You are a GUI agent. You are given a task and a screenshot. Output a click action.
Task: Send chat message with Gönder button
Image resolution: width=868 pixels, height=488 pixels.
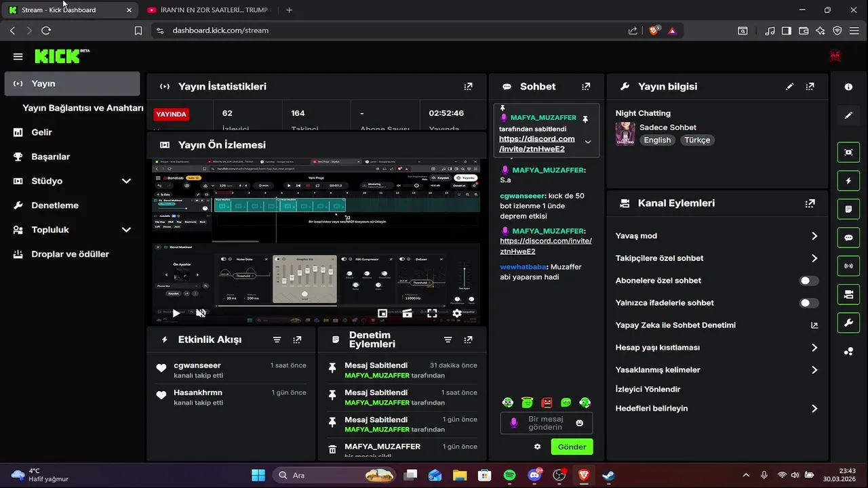coord(572,447)
